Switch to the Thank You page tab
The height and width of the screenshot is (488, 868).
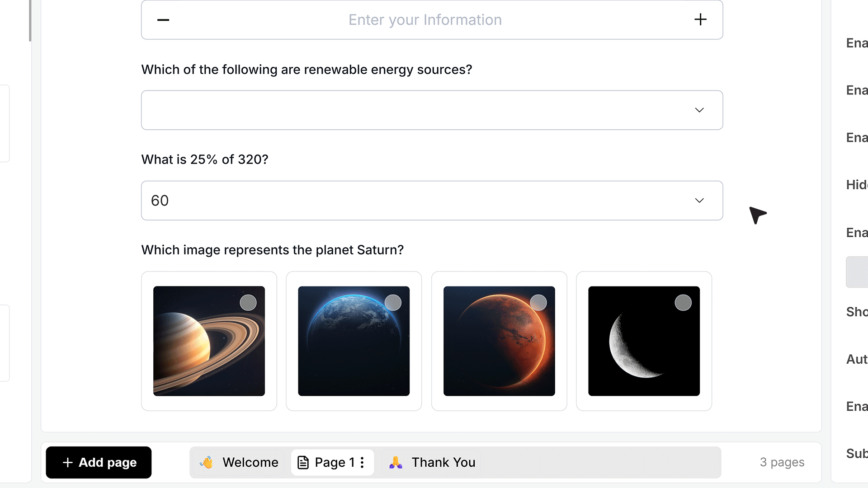click(x=432, y=462)
